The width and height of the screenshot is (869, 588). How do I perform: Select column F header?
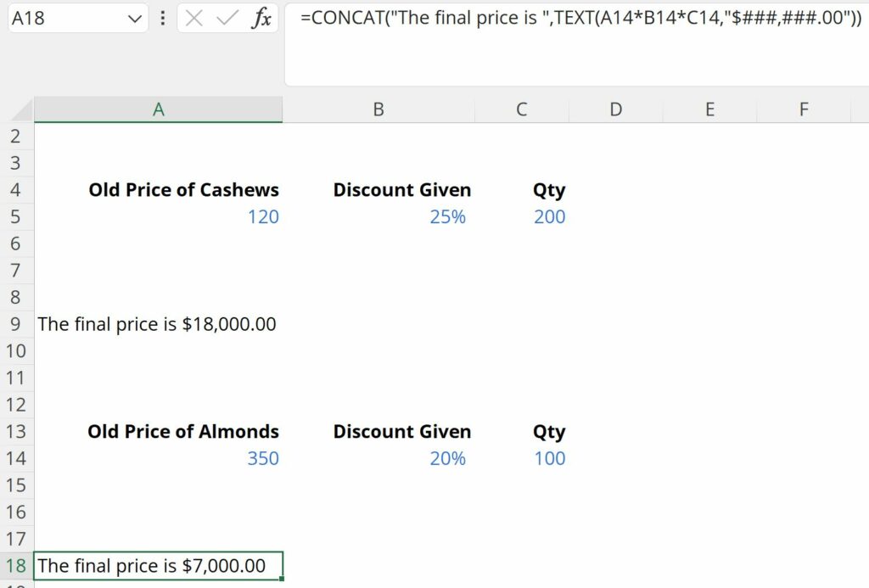tap(803, 109)
